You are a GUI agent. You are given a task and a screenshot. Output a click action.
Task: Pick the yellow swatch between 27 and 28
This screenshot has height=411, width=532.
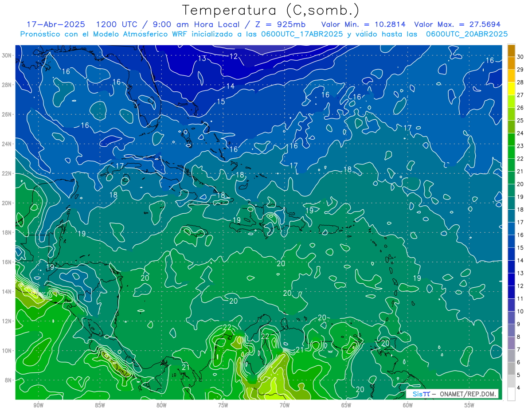(x=511, y=89)
